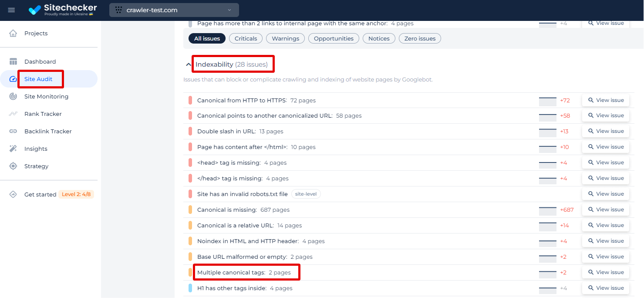Open the Dashboard icon in sidebar
Screen dimensions: 644x298
click(x=13, y=61)
